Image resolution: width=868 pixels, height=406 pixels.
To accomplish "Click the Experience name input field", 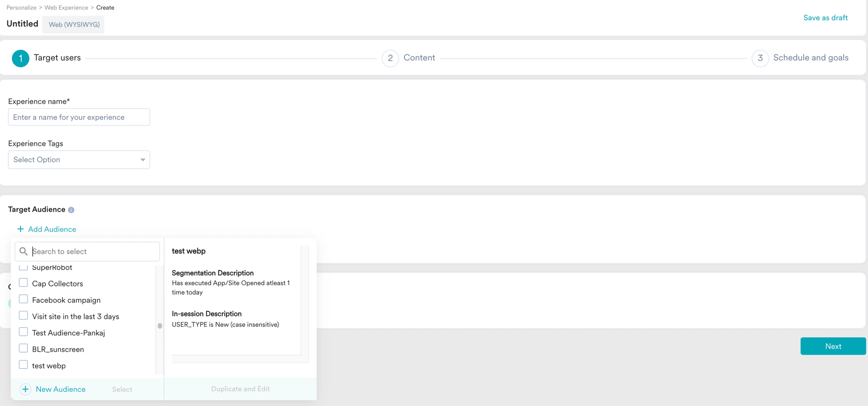I will coord(79,117).
